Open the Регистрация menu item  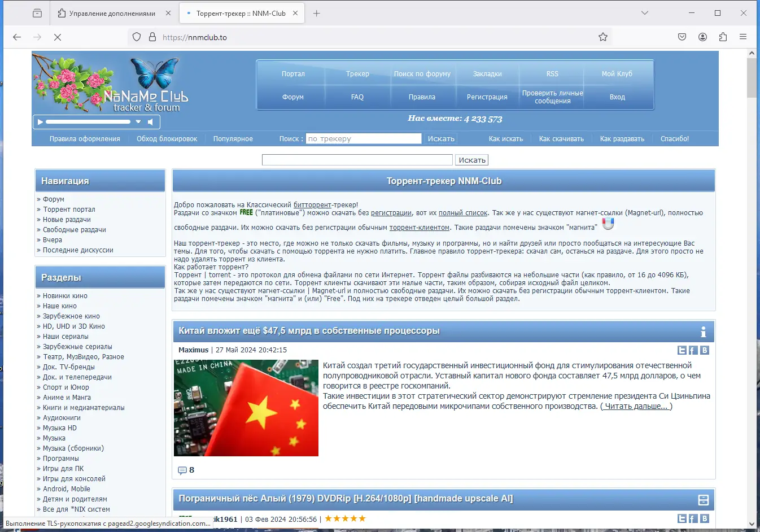coord(487,97)
